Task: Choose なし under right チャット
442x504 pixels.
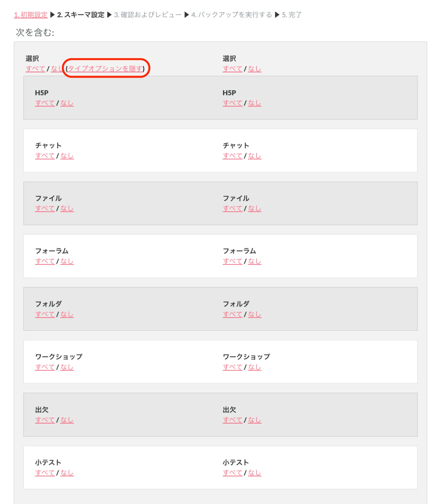Action: point(255,156)
